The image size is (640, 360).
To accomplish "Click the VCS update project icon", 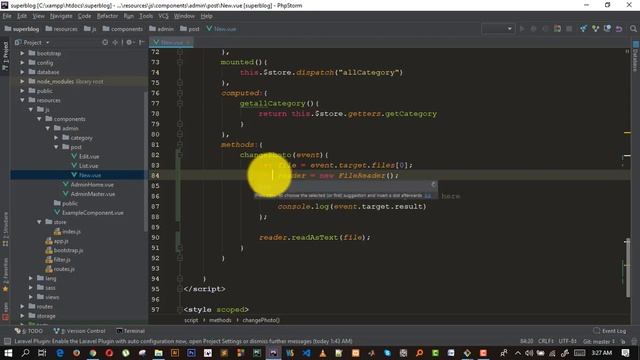I will [584, 29].
